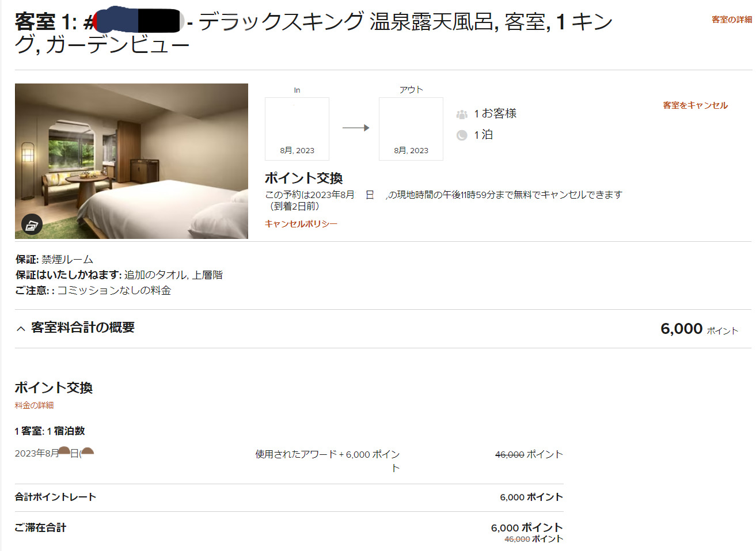Click the arrow between check-in and check-out dates
Image resolution: width=756 pixels, height=551 pixels.
[x=356, y=128]
